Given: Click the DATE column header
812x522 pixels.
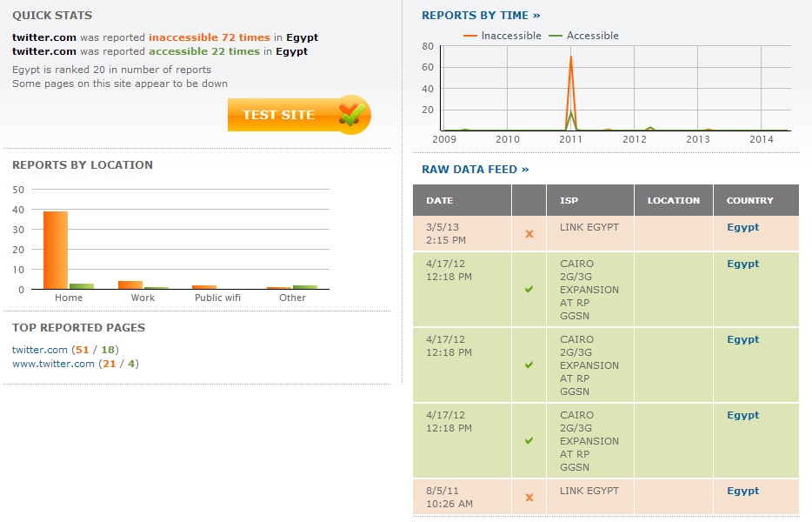Looking at the screenshot, I should [x=440, y=200].
